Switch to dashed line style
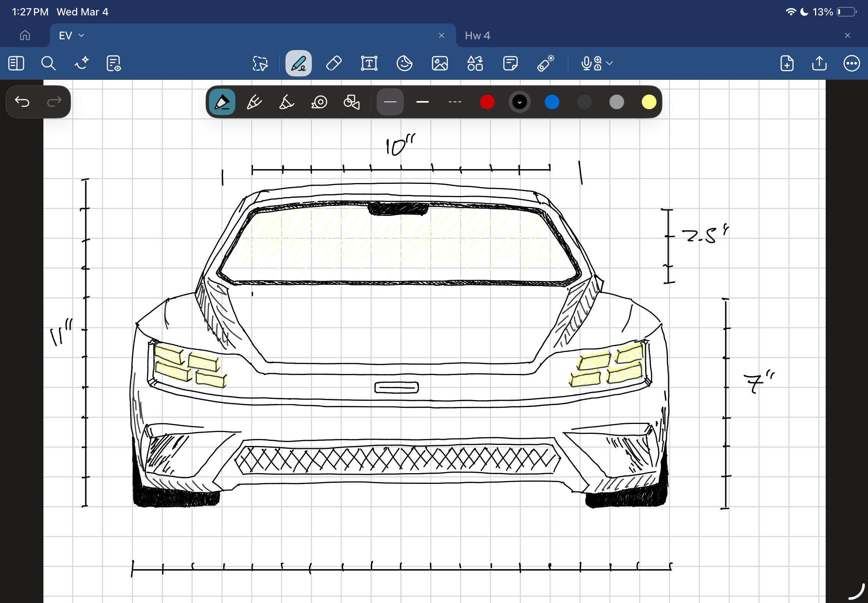Image resolution: width=868 pixels, height=603 pixels. tap(454, 102)
